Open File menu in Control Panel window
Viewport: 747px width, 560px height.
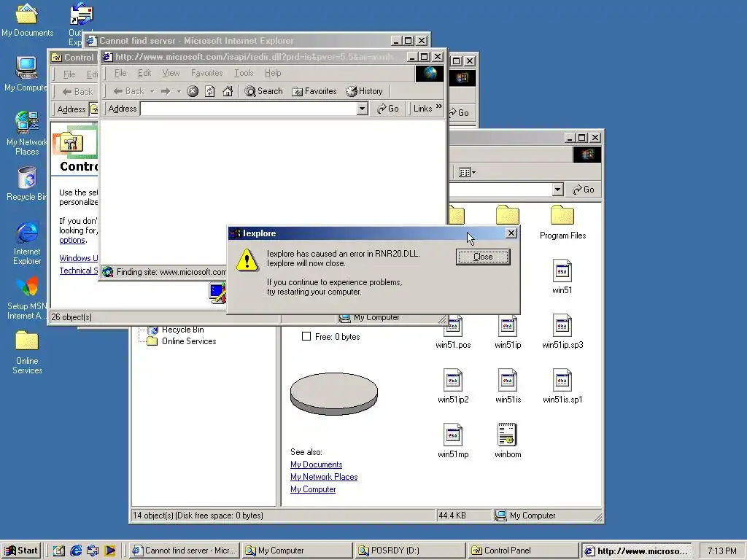tap(69, 74)
